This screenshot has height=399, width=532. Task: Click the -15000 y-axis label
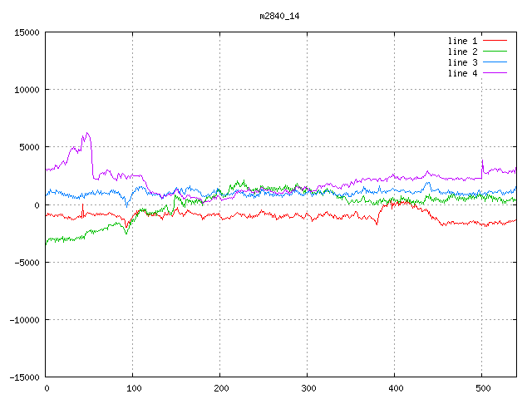24,377
